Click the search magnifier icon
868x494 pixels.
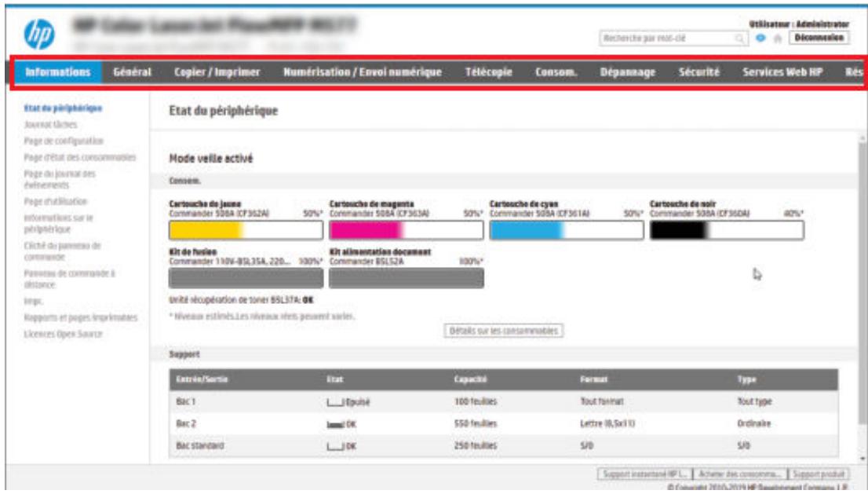[x=739, y=38]
